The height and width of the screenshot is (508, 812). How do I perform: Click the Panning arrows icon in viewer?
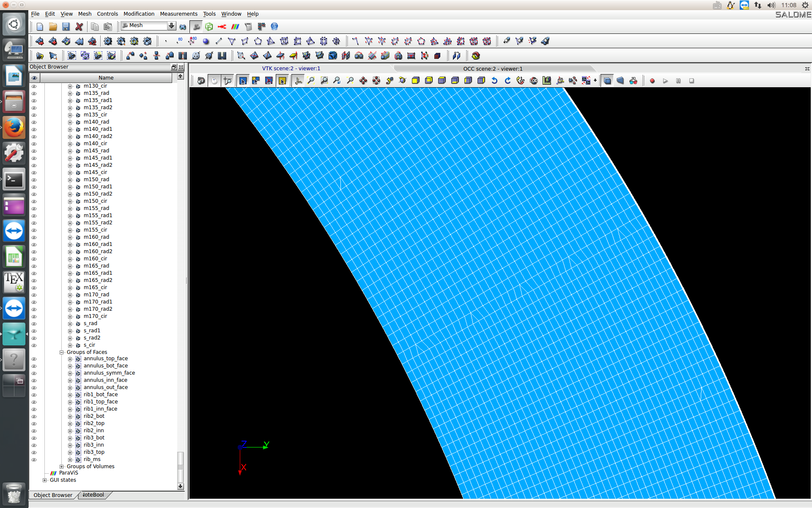click(363, 80)
